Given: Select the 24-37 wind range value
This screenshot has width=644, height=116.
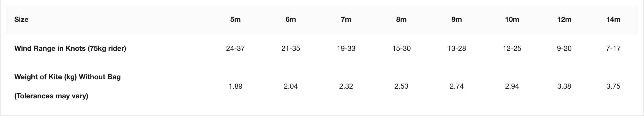Looking at the screenshot, I should point(235,49).
